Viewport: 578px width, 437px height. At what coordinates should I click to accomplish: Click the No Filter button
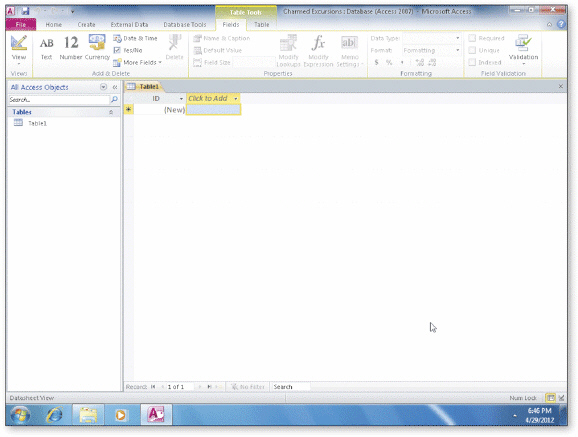(x=248, y=387)
